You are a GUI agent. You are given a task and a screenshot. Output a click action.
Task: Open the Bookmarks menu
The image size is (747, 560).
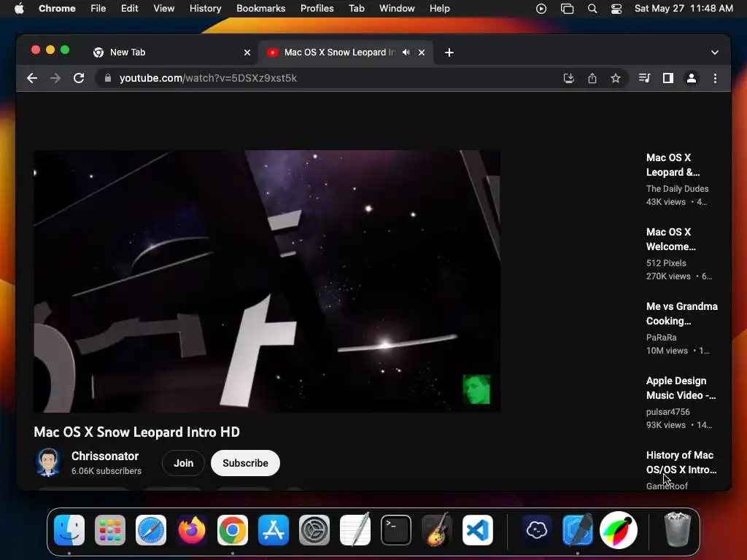pos(260,9)
